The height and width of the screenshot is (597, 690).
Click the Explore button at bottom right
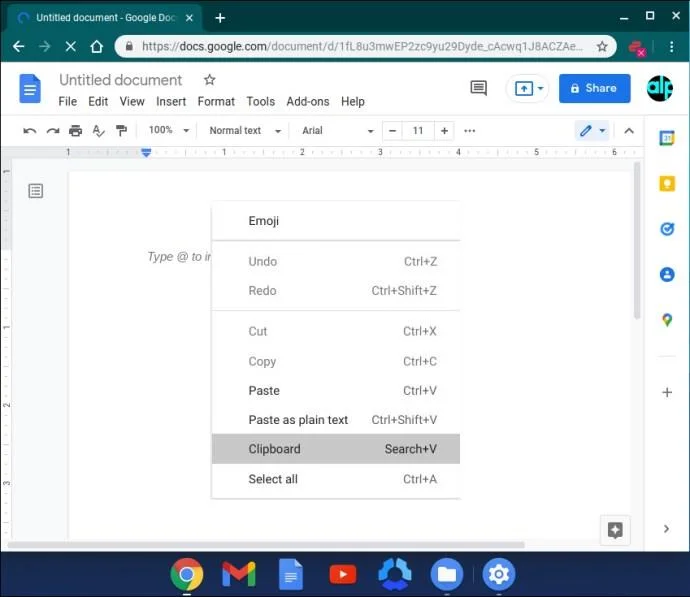(x=615, y=530)
